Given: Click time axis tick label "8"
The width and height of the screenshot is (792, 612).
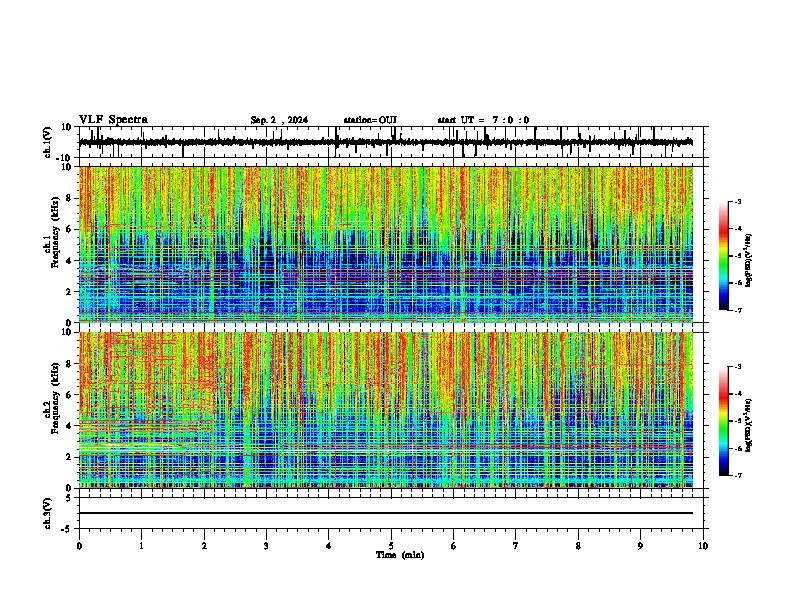Looking at the screenshot, I should point(578,546).
